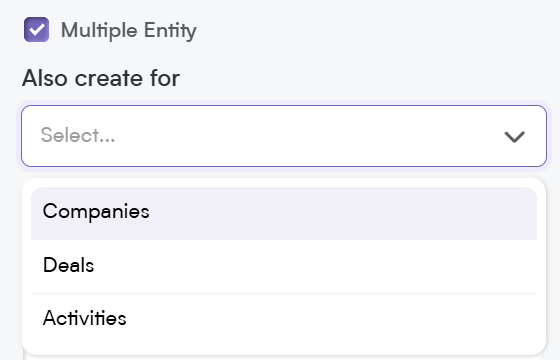560x360 pixels.
Task: Click the word Companies in the menu
Action: pos(96,211)
